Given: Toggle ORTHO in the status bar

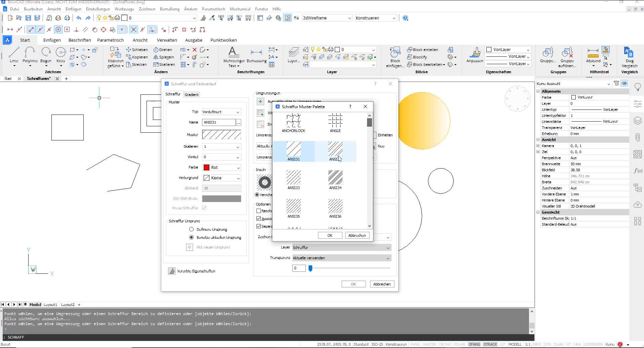Looking at the screenshot, I should click(445, 344).
